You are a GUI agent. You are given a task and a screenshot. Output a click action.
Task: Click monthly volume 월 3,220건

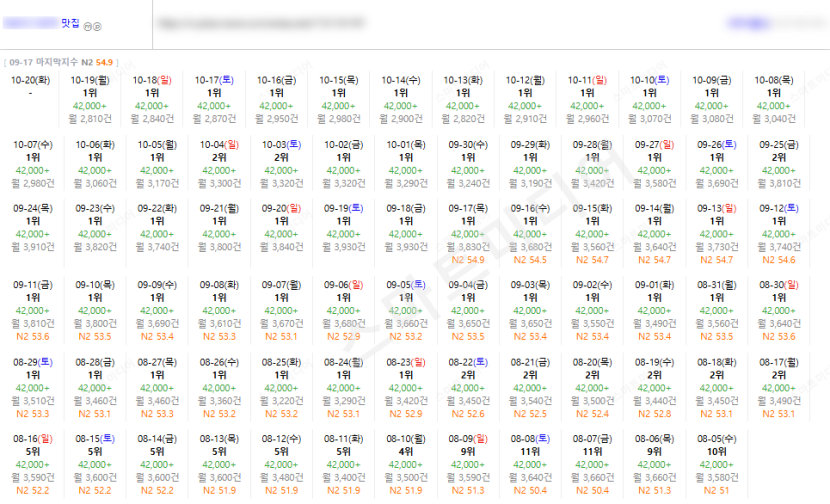(282, 401)
